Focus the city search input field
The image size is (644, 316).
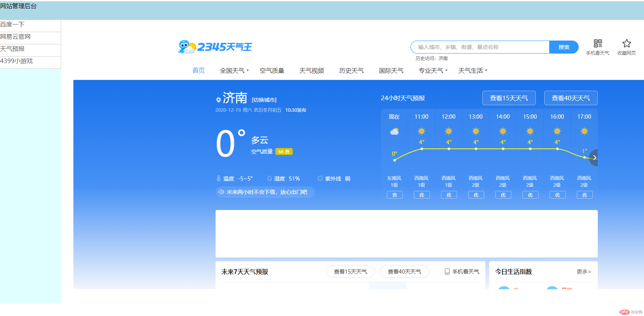(480, 47)
